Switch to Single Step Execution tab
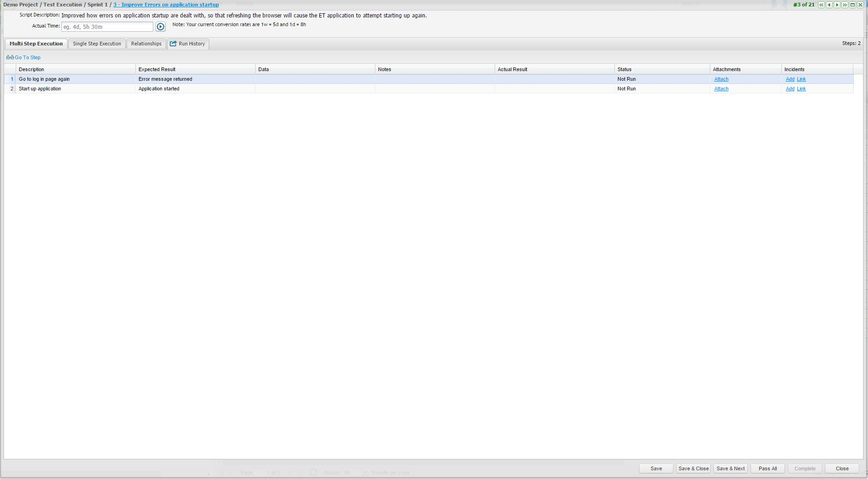 tap(97, 44)
